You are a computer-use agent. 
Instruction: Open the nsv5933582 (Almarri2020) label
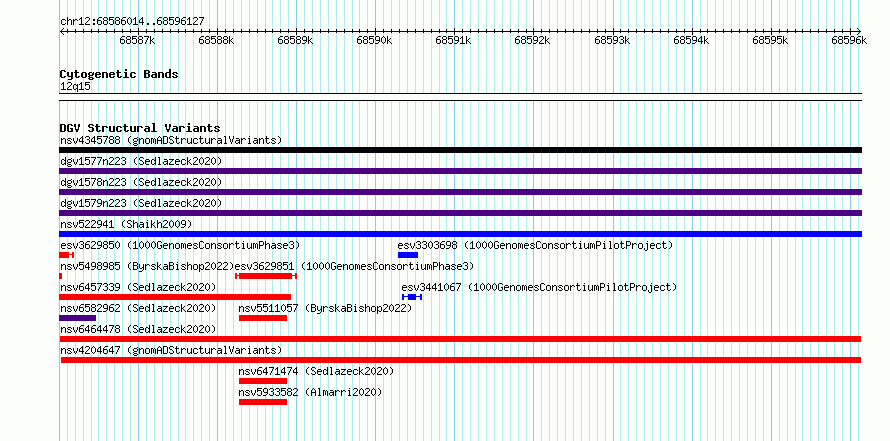(x=310, y=392)
